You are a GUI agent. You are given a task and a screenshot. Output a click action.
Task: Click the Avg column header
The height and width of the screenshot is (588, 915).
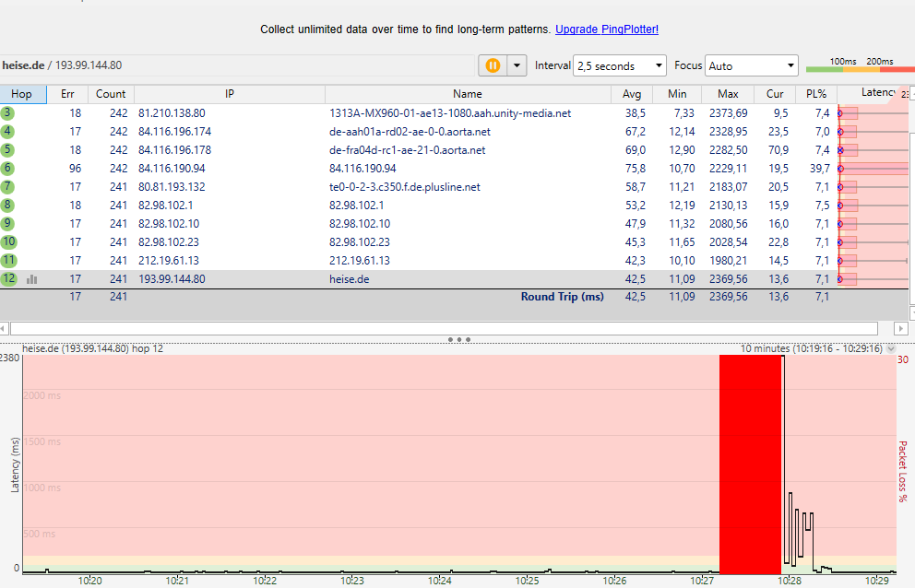click(x=632, y=94)
